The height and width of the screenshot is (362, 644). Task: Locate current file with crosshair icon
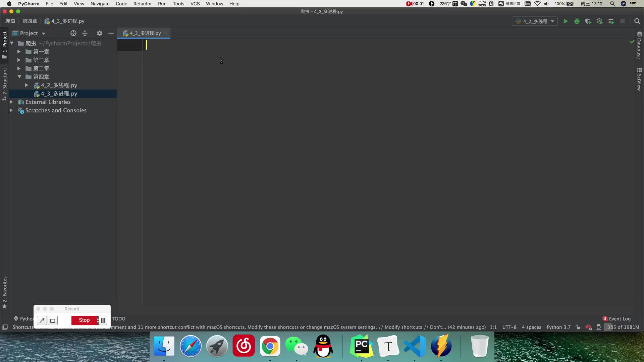(73, 33)
